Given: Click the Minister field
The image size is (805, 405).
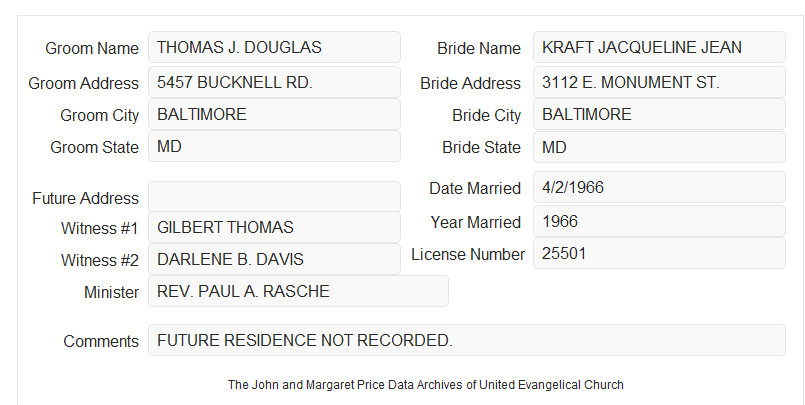Looking at the screenshot, I should click(x=298, y=291).
